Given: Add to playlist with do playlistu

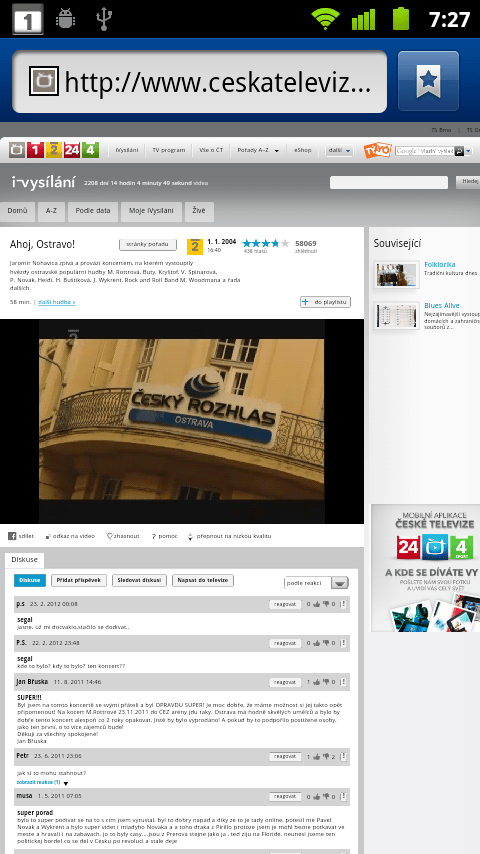Looking at the screenshot, I should pyautogui.click(x=325, y=302).
